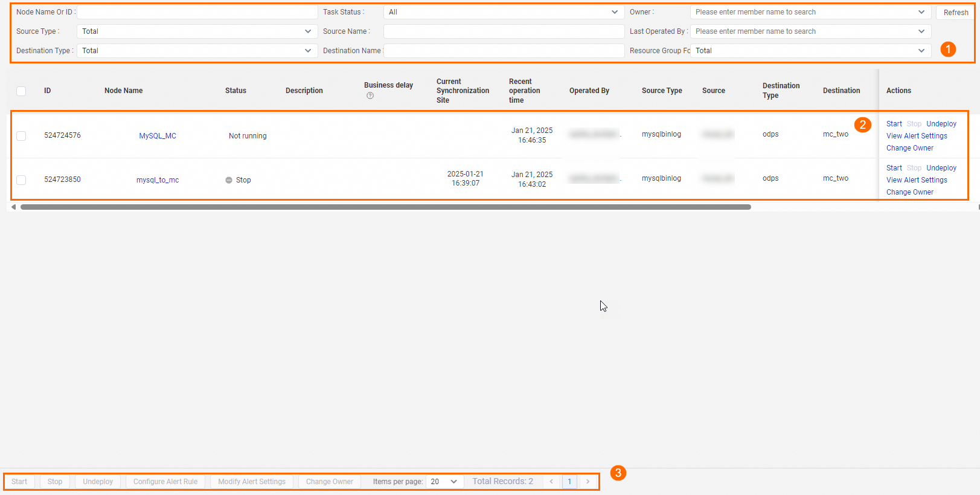This screenshot has width=980, height=495.
Task: Undeploy the MySQL_MC task
Action: tap(941, 124)
